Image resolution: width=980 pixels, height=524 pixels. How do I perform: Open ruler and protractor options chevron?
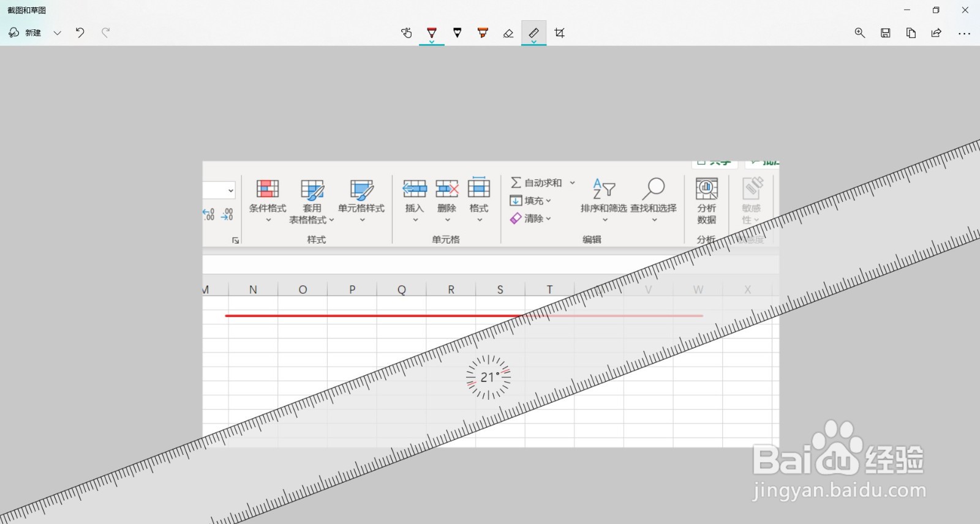coord(534,42)
